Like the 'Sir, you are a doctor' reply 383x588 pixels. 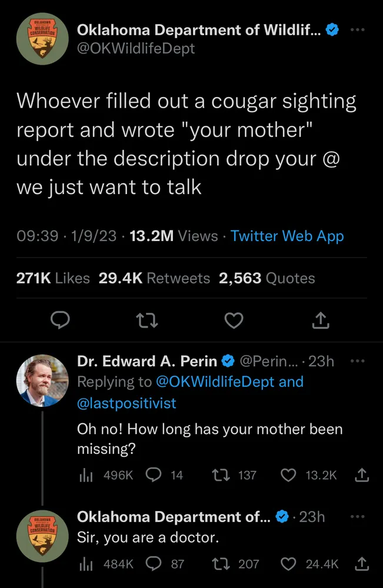[288, 564]
